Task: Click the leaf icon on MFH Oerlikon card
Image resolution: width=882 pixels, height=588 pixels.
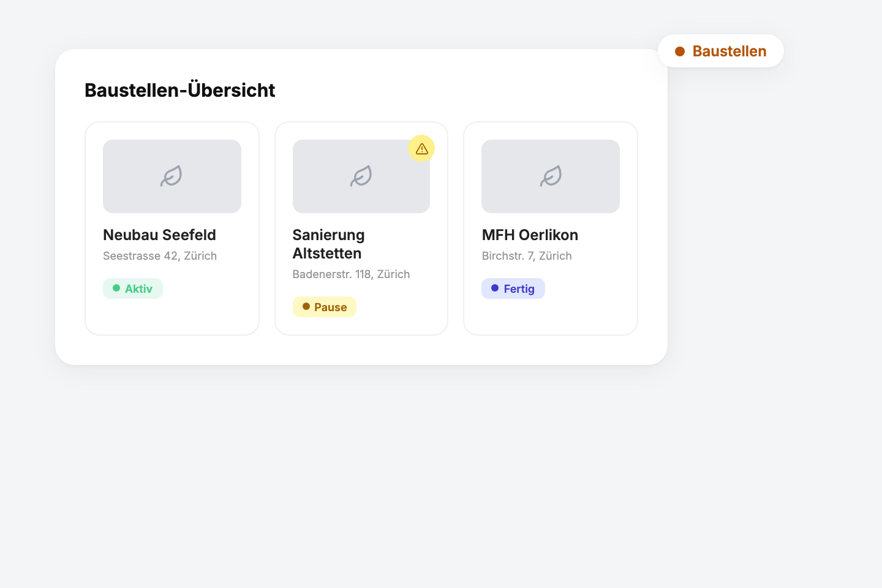Action: 551,176
